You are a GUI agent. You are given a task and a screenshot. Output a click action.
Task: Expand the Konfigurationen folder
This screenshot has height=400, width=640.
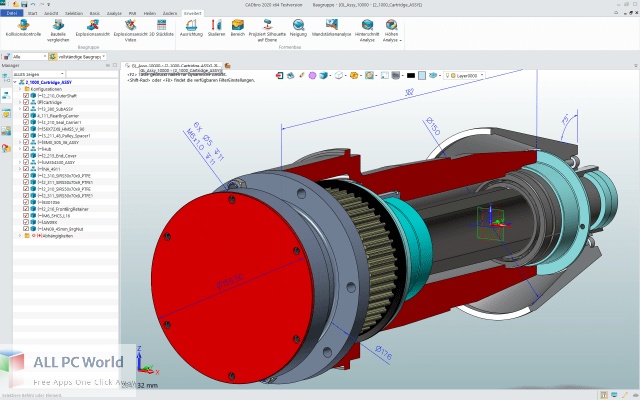click(20, 89)
